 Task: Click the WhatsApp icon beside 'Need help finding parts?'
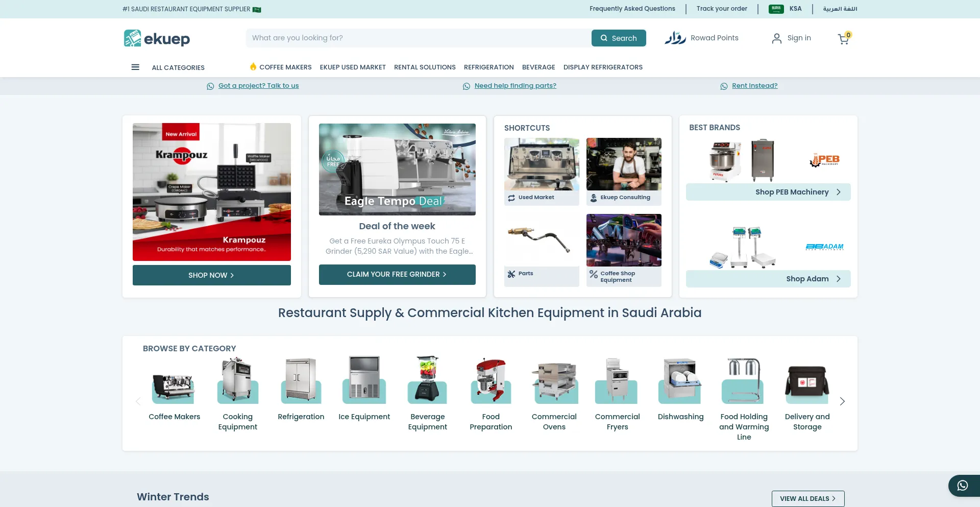tap(467, 86)
